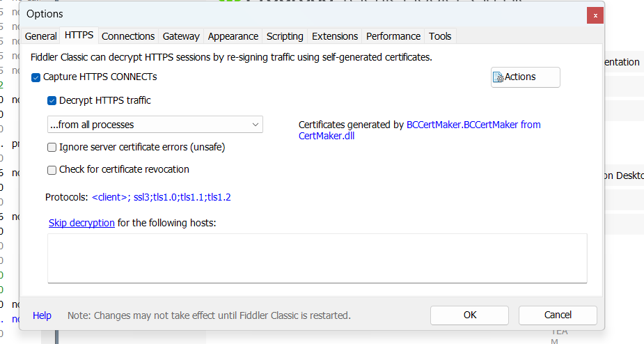Close the Options dialog window
The width and height of the screenshot is (644, 344).
pos(595,15)
